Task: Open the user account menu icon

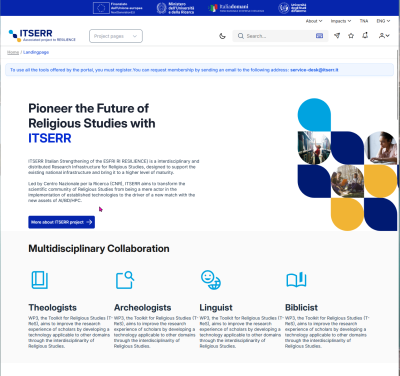Action: [x=384, y=36]
